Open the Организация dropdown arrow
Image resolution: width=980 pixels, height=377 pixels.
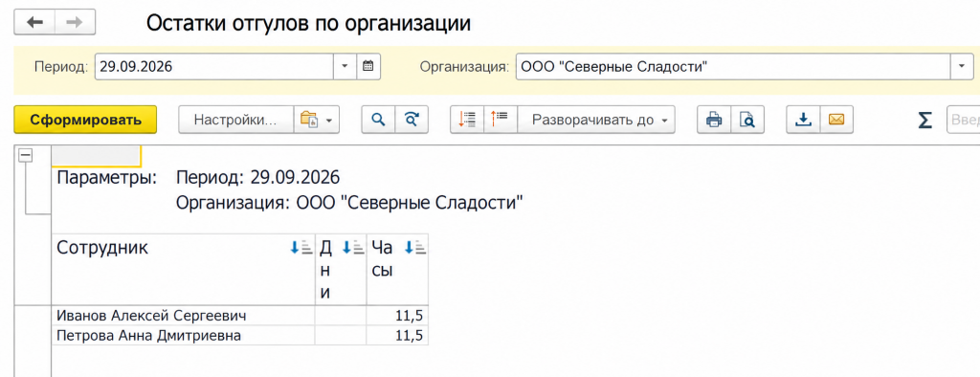(x=961, y=66)
